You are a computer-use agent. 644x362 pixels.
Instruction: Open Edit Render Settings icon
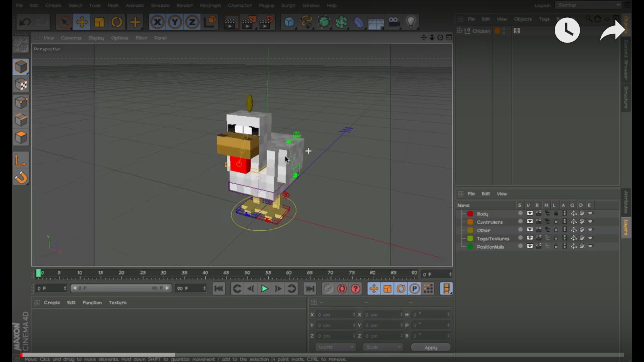(x=267, y=22)
